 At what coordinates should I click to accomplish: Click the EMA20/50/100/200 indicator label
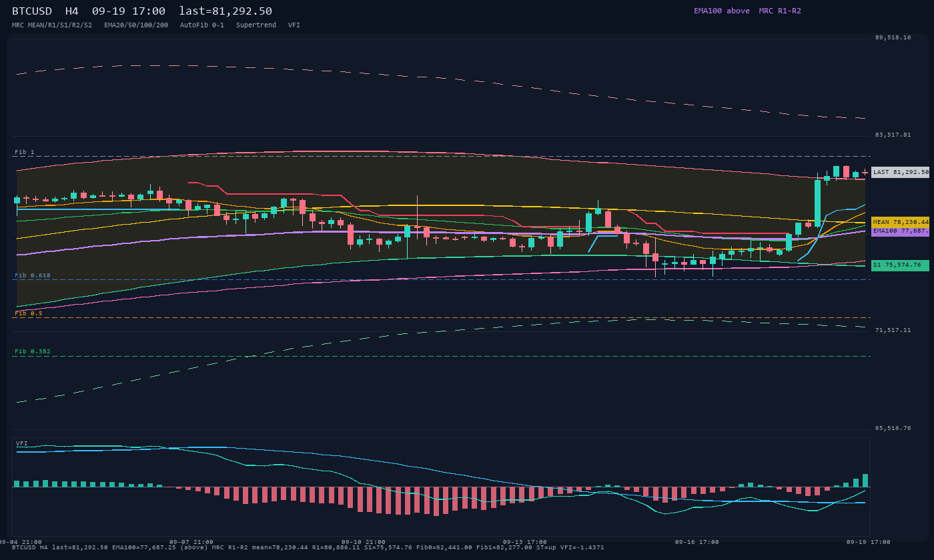click(x=136, y=25)
